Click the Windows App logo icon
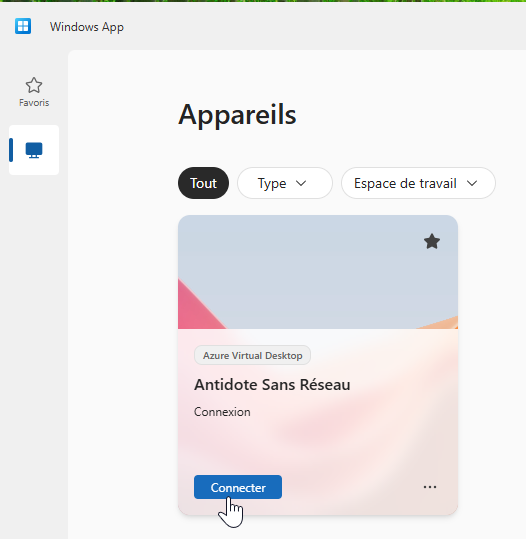 (x=23, y=26)
